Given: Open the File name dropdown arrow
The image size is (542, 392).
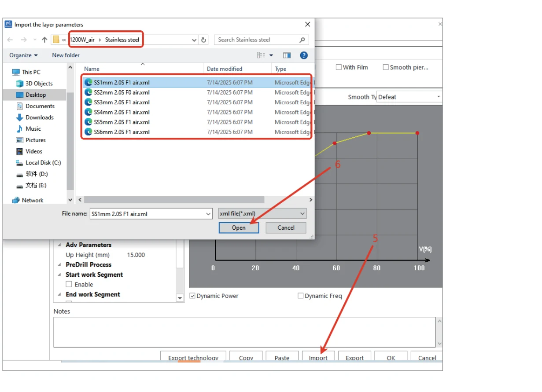Looking at the screenshot, I should [x=208, y=214].
